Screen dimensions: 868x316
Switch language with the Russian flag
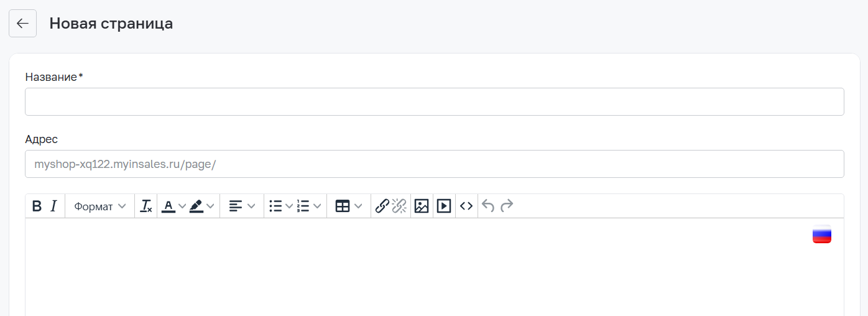[x=821, y=234]
